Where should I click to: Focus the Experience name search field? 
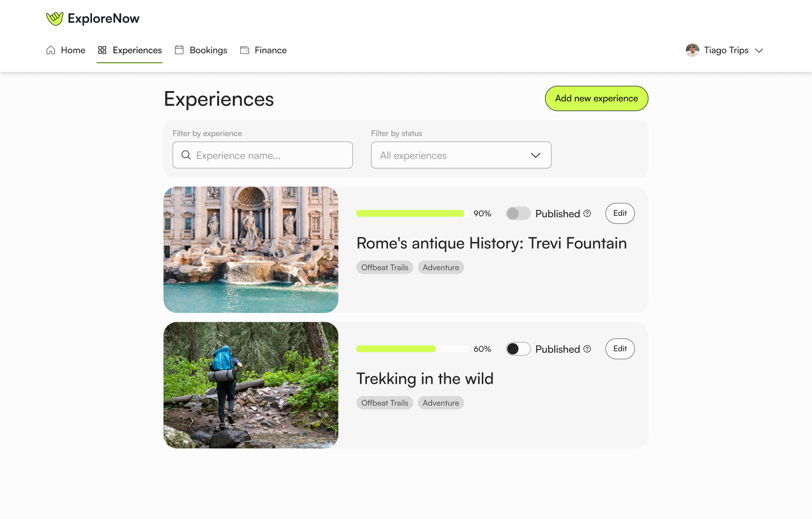[269, 155]
